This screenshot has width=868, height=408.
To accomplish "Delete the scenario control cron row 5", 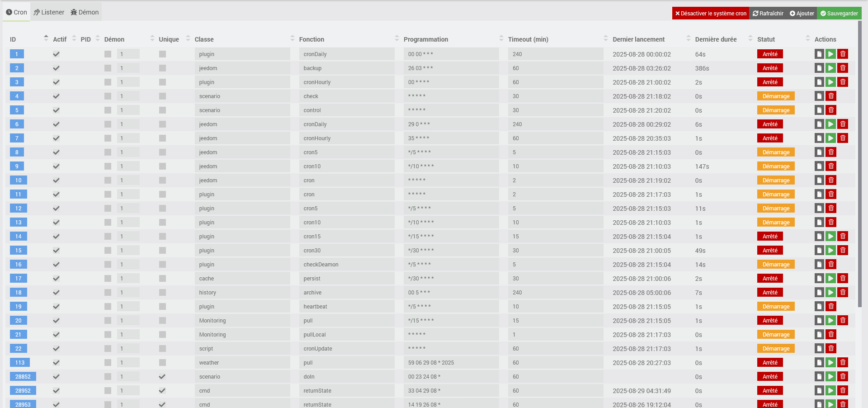I will pos(831,110).
